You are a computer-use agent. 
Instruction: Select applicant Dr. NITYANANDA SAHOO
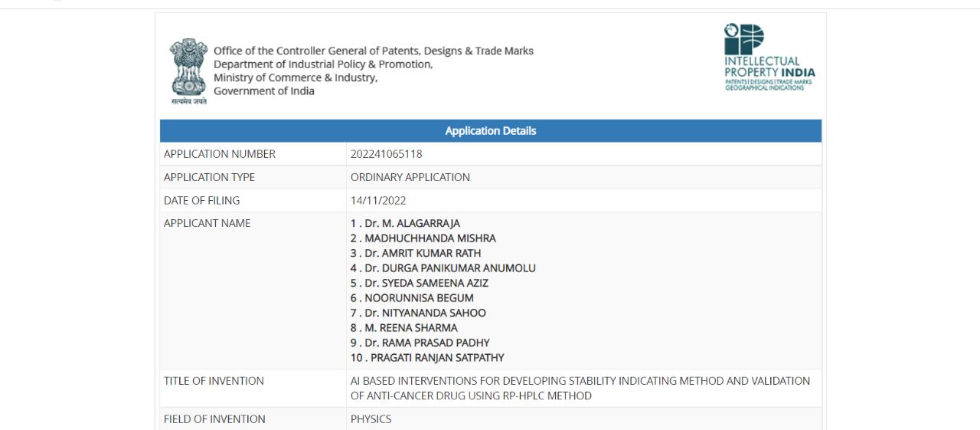418,313
